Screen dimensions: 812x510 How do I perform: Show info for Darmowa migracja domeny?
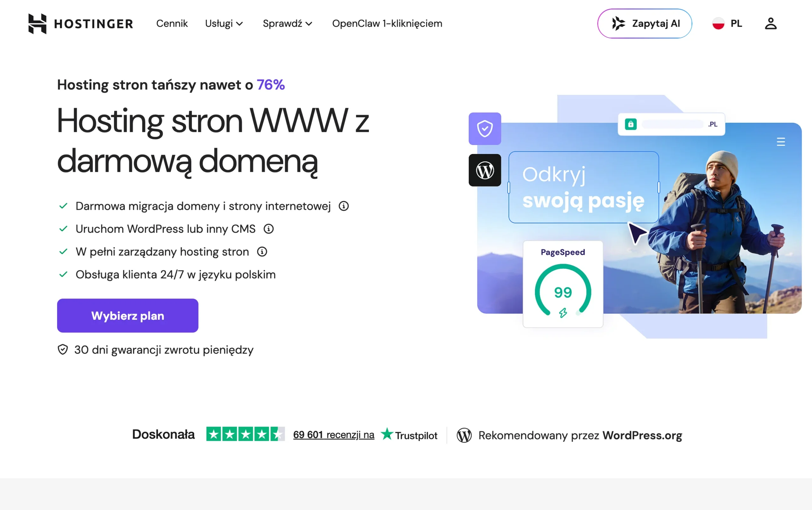[x=344, y=206]
